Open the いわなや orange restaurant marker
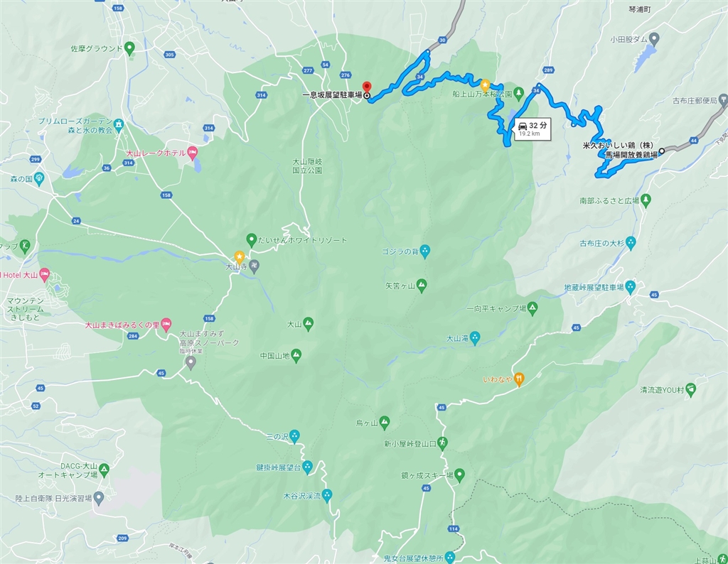 click(x=518, y=380)
